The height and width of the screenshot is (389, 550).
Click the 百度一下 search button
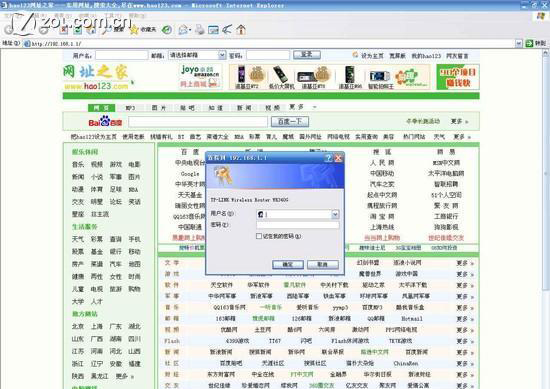coord(290,121)
